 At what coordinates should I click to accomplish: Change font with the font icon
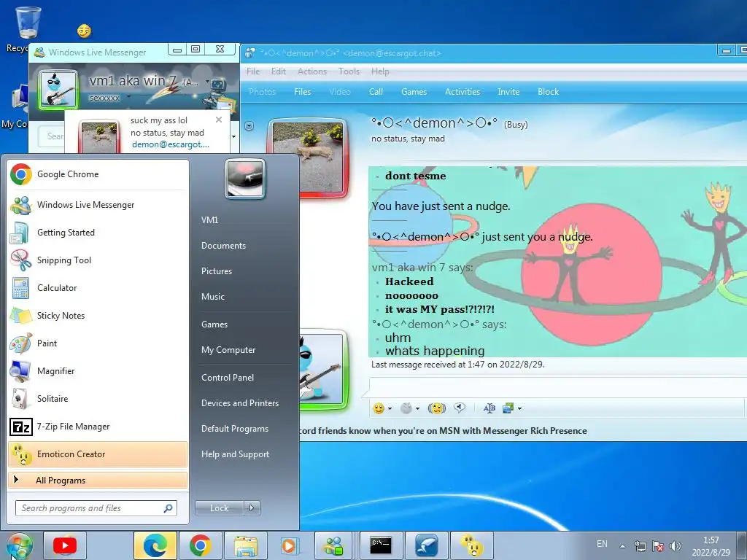coord(489,408)
